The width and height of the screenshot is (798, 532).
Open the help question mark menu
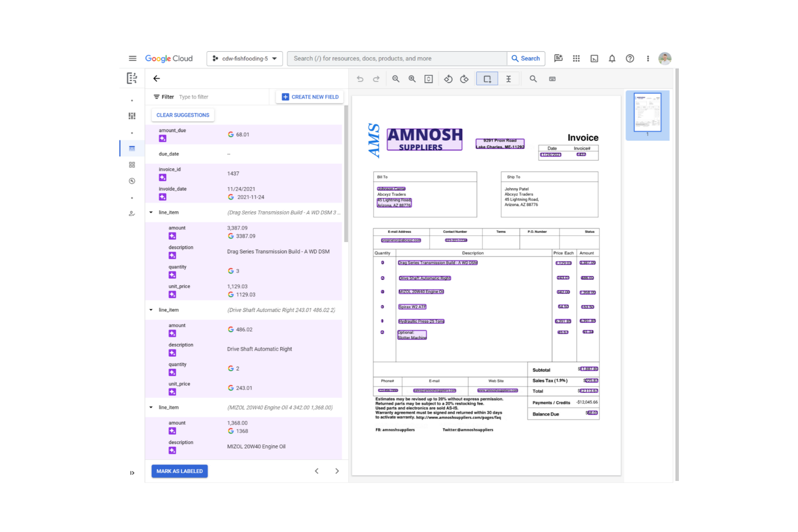click(630, 58)
